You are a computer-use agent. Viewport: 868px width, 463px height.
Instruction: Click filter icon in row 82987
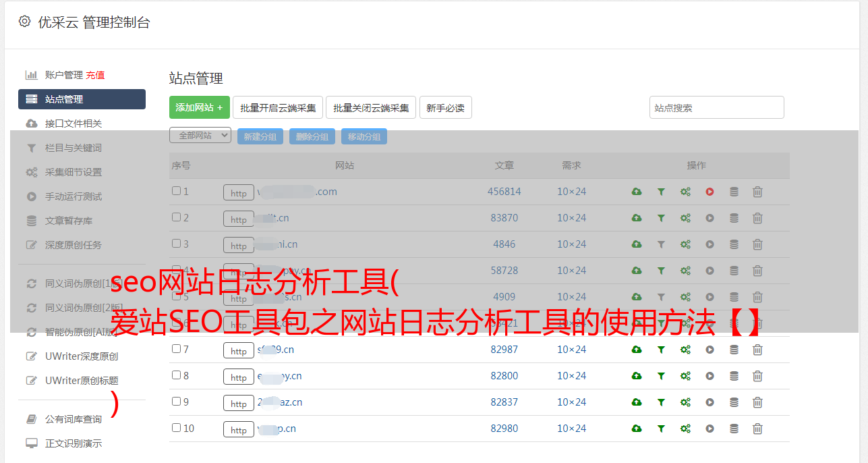661,350
